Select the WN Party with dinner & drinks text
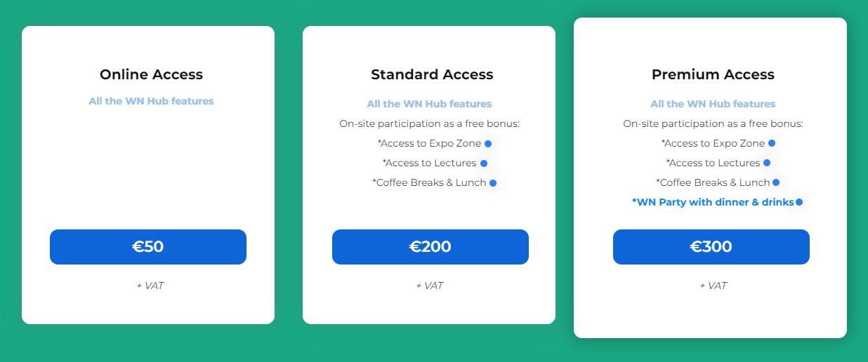The width and height of the screenshot is (868, 362). (x=713, y=202)
